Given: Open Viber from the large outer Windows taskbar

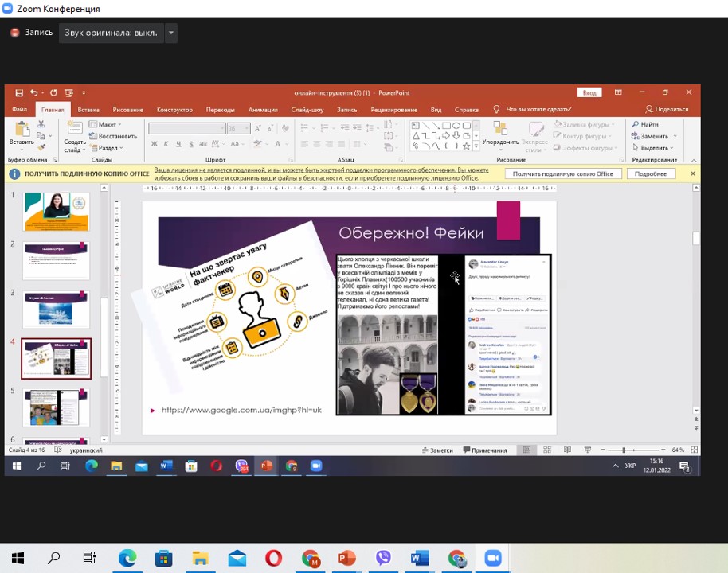Looking at the screenshot, I should coord(383,558).
